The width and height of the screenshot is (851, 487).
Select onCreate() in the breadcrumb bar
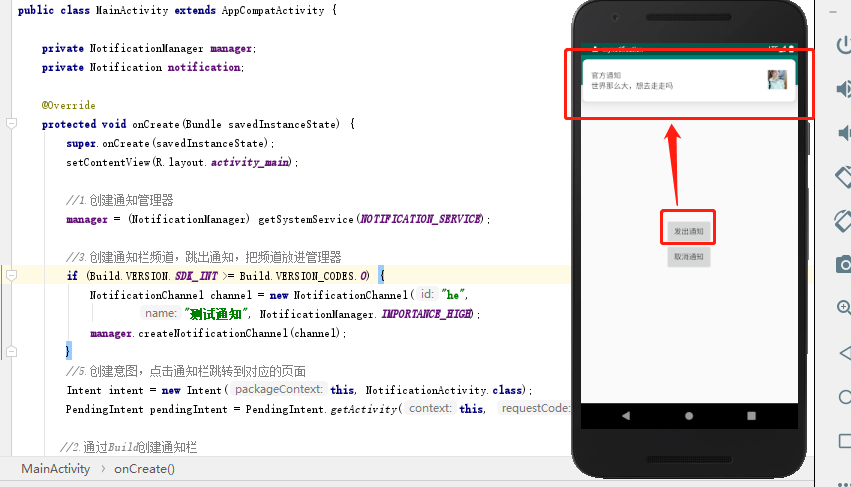[144, 469]
